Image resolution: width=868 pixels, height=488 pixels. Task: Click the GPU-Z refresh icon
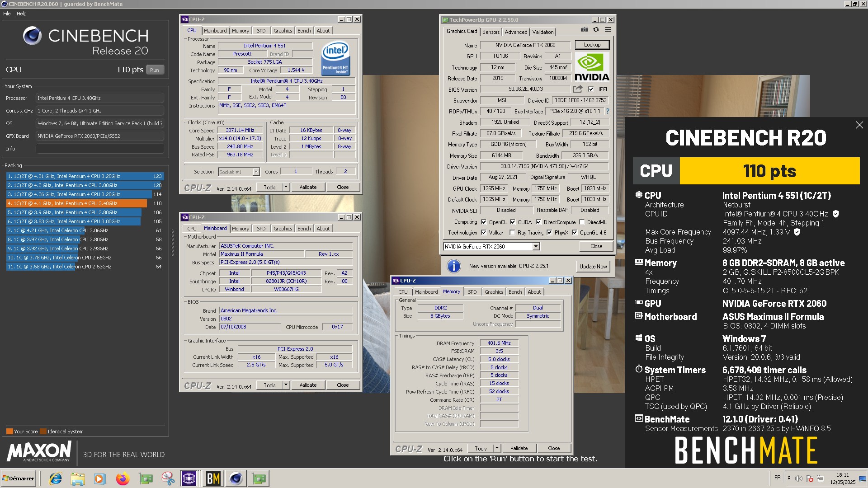tap(596, 29)
